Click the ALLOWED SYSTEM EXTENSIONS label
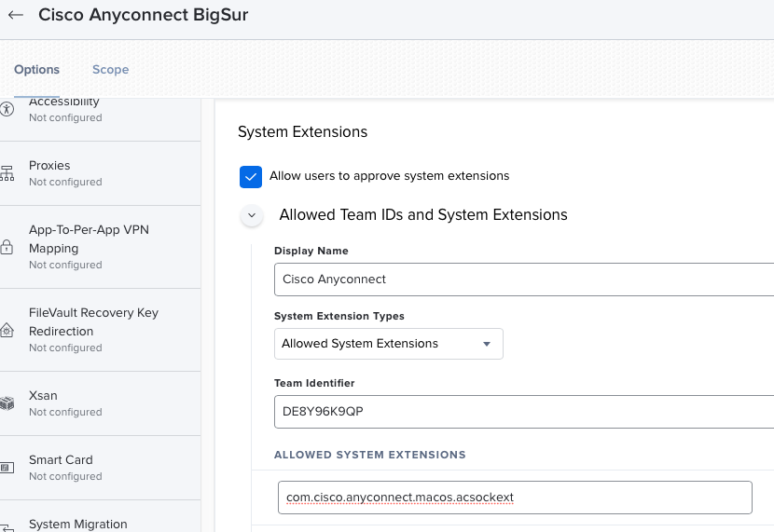 click(370, 455)
